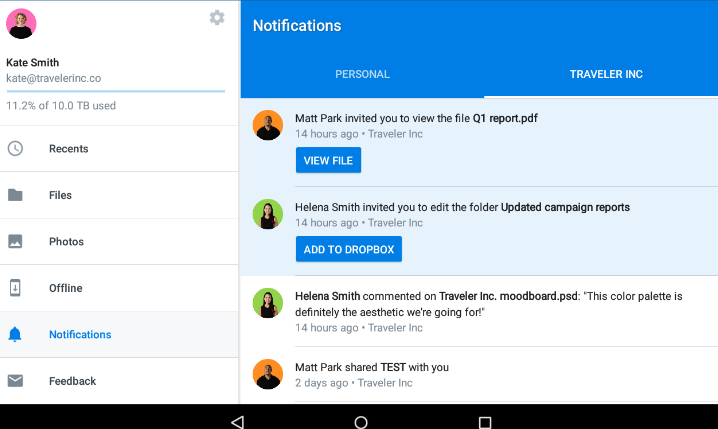
Task: Tap the Android recent apps square
Action: pos(485,422)
